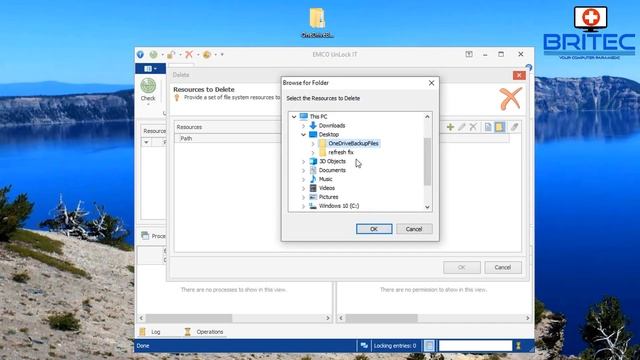Click OK in Browse for Folder dialog
This screenshot has width=640, height=360.
pos(374,229)
